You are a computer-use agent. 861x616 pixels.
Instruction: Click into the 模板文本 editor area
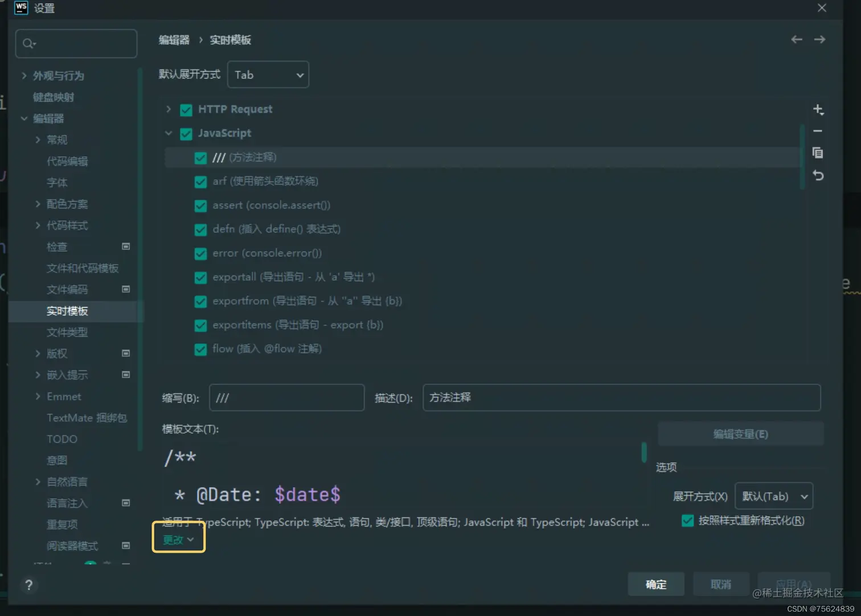(401, 476)
